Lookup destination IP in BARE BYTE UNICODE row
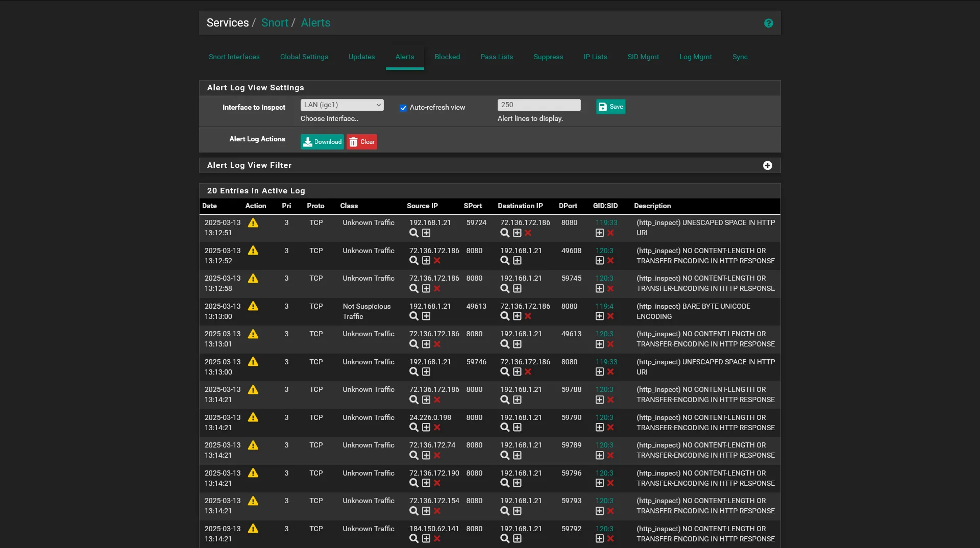 pyautogui.click(x=505, y=316)
